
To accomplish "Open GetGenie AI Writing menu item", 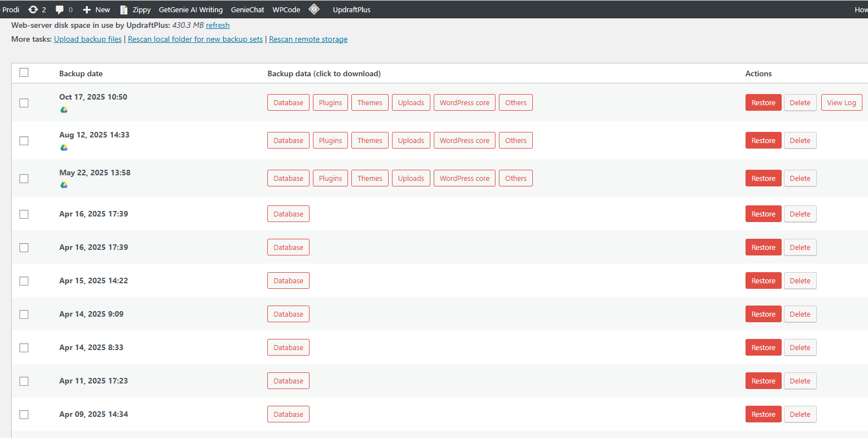I will [x=190, y=9].
